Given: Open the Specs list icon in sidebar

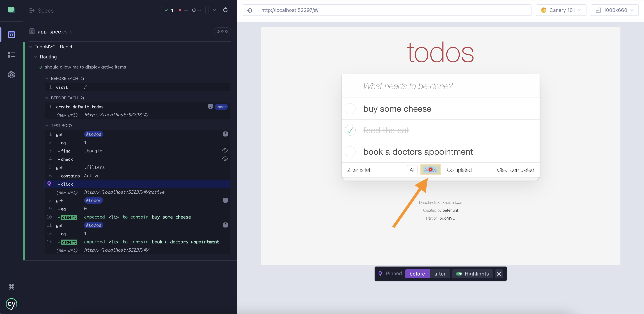Looking at the screenshot, I should 11,35.
